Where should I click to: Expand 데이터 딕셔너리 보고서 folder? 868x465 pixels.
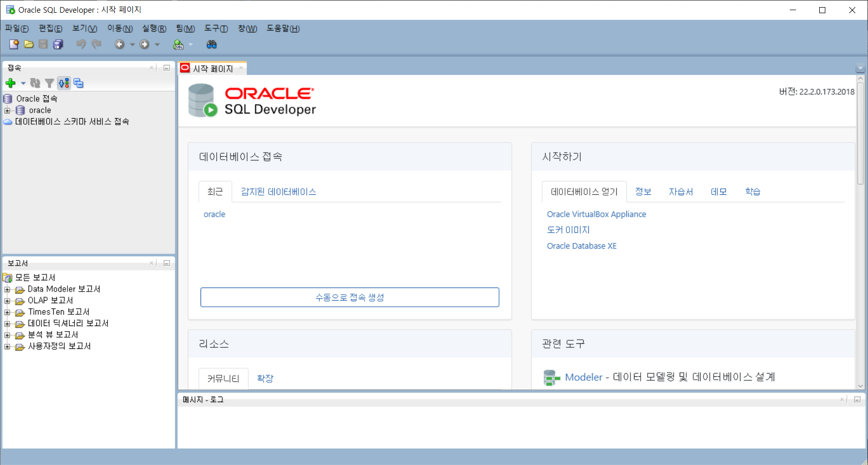(7, 324)
